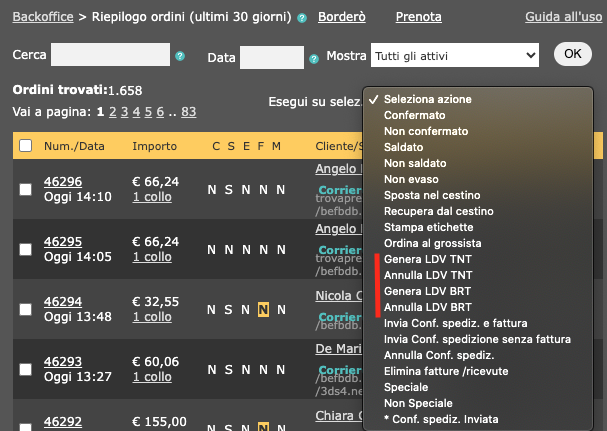Open the Borderò link
Image resolution: width=607 pixels, height=431 pixels.
click(x=341, y=17)
